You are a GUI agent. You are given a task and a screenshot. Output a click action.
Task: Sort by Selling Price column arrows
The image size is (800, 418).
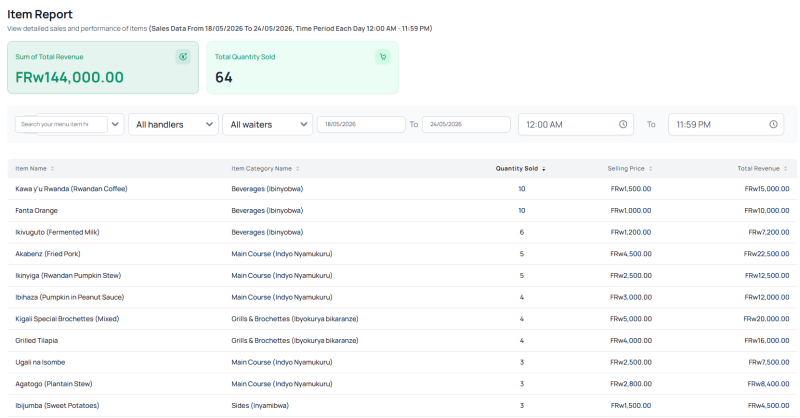pyautogui.click(x=651, y=168)
